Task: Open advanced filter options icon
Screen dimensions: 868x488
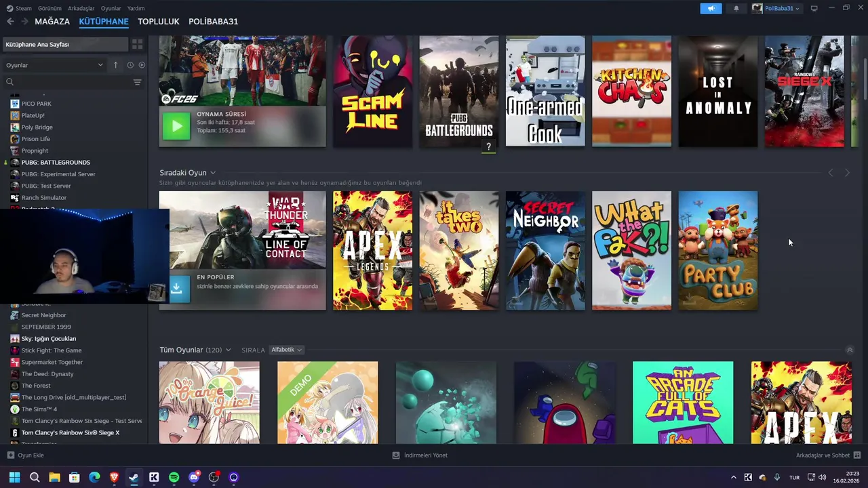Action: tap(138, 82)
